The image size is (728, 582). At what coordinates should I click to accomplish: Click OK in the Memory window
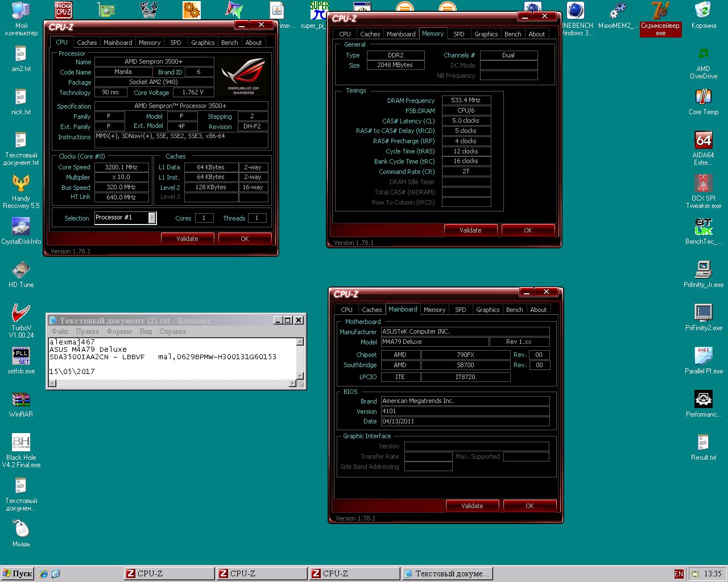528,230
